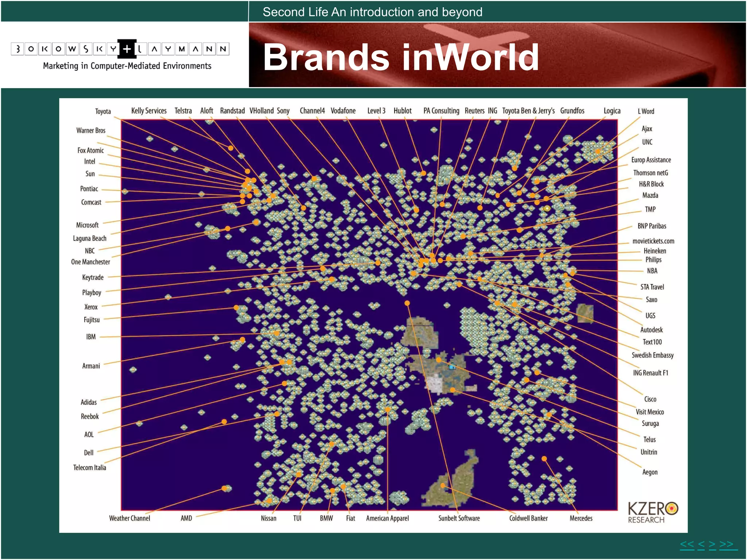Click the 'IBM' label
This screenshot has width=747, height=560.
(91, 337)
